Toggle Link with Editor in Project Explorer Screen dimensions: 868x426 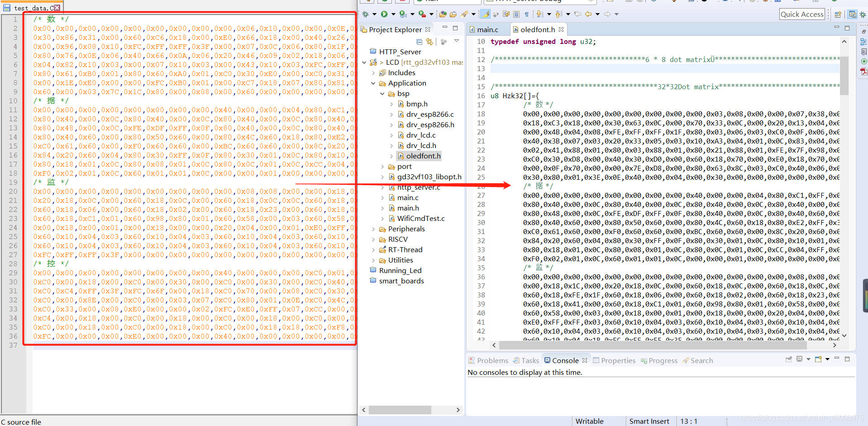coord(429,42)
